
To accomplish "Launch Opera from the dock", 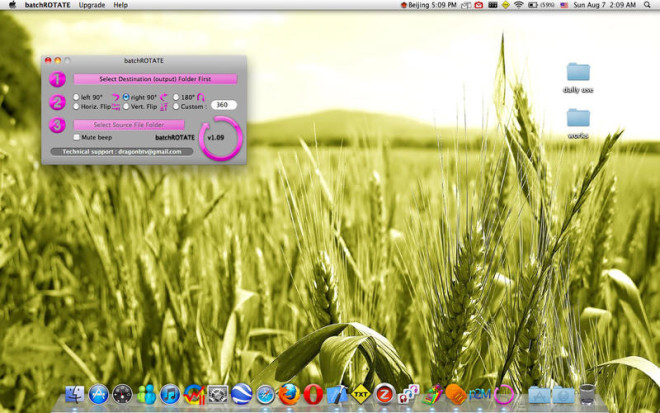I will click(313, 394).
